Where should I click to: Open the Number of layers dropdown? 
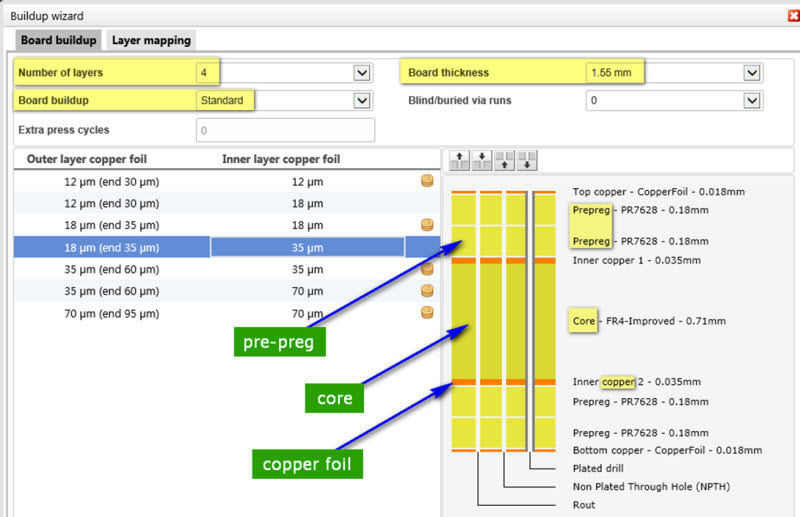click(x=362, y=73)
